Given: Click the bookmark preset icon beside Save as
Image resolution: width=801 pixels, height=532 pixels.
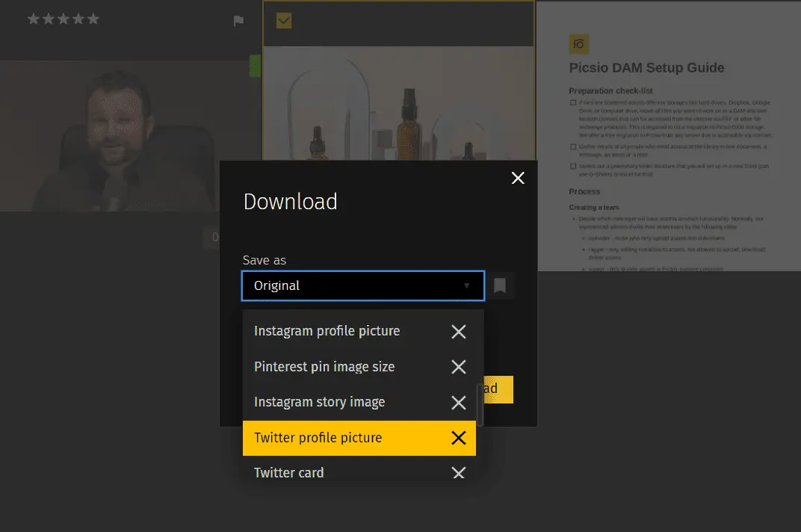Looking at the screenshot, I should point(500,285).
